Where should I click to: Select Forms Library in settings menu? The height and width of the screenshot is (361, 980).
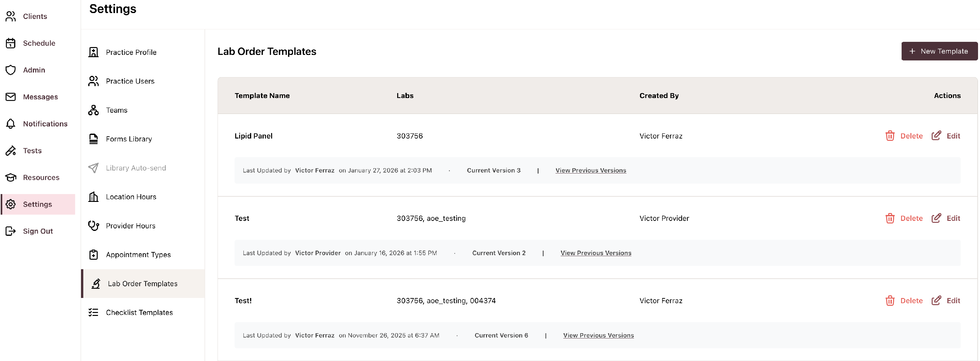tap(129, 139)
